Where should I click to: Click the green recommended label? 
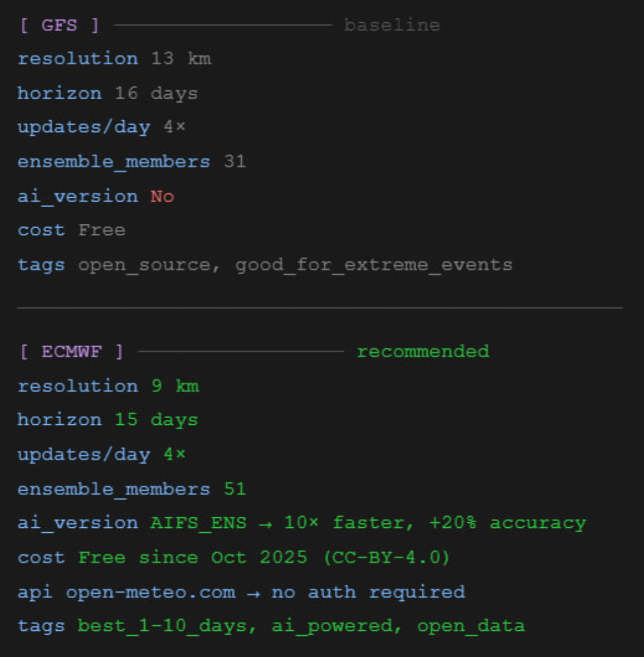(423, 352)
